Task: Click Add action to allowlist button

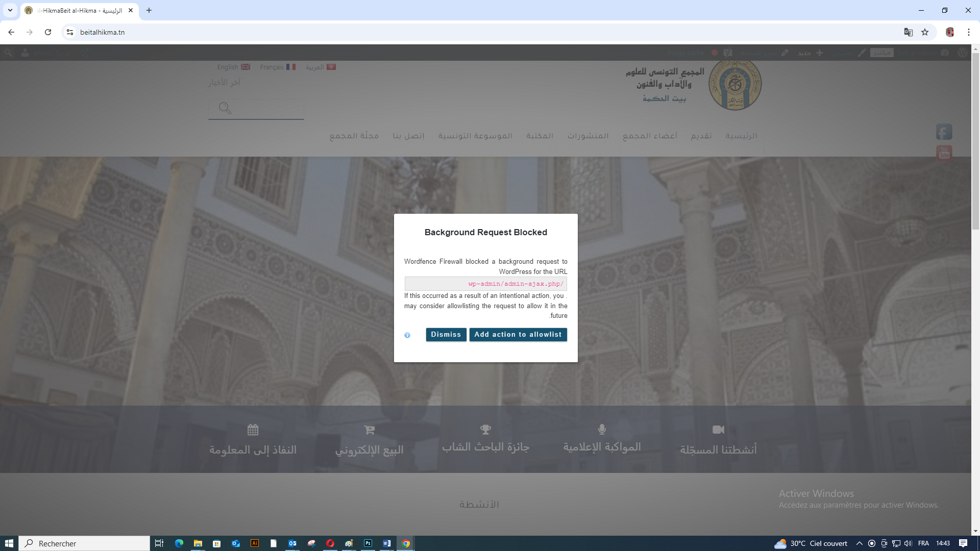Action: pos(518,335)
